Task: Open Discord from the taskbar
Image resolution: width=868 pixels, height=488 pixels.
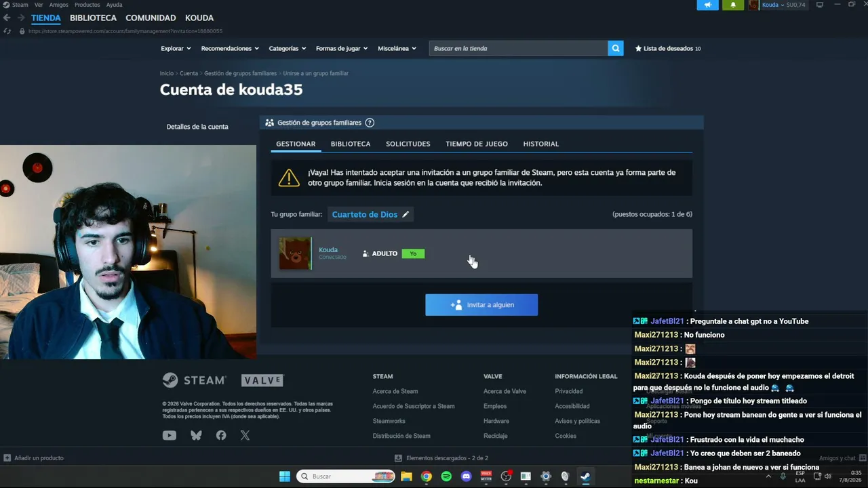Action: pos(466,476)
